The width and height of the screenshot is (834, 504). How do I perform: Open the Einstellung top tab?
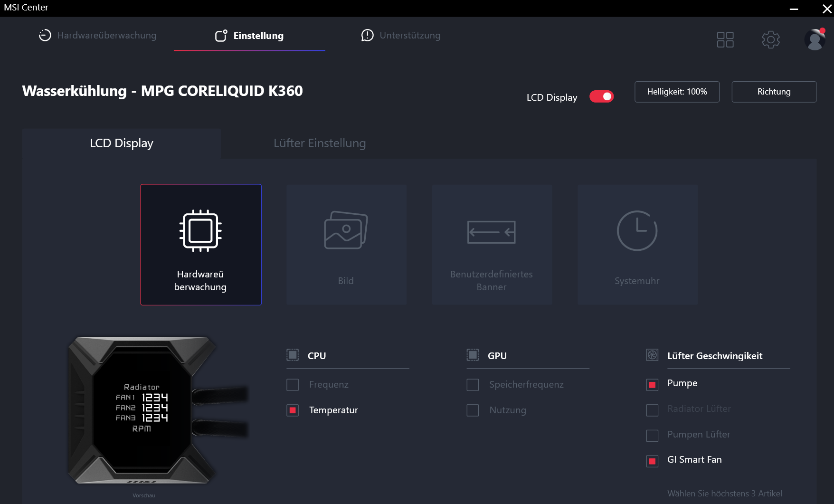[x=249, y=36]
